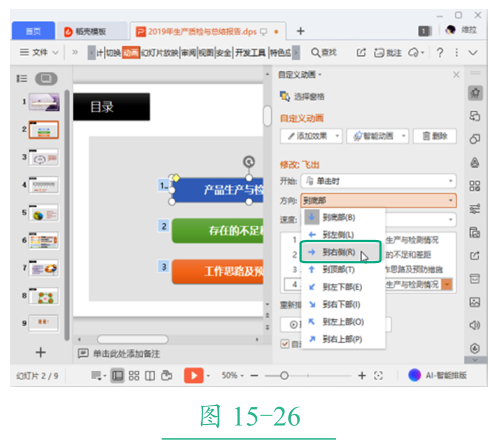Image resolution: width=497 pixels, height=445 pixels.
Task: Click zoom in plus button
Action: (362, 376)
